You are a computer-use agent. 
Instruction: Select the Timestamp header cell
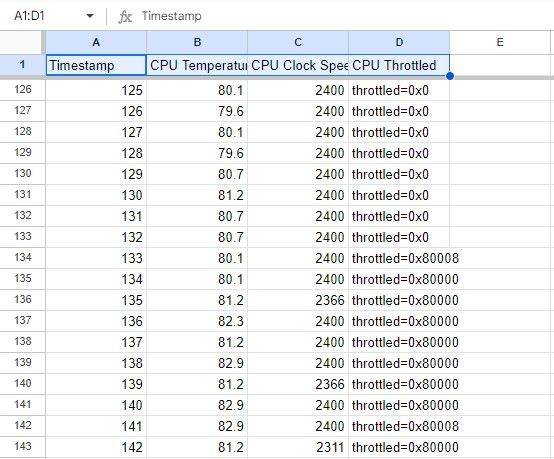96,65
